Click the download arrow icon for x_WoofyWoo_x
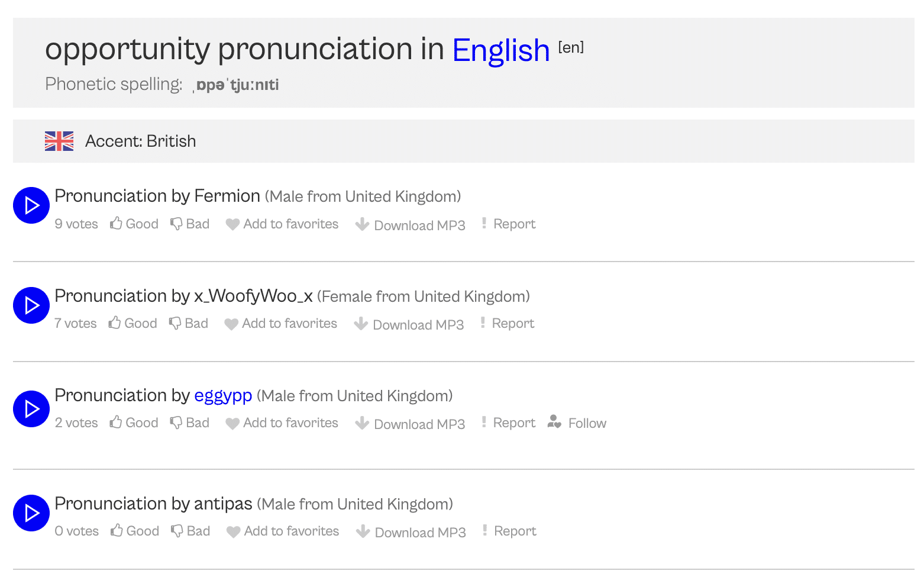924x587 pixels. (361, 323)
